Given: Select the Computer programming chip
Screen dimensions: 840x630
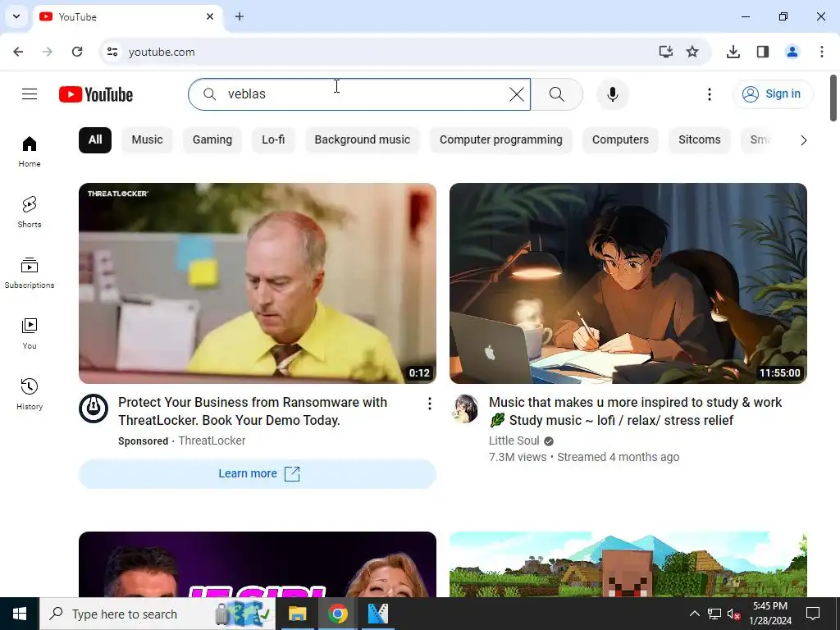Looking at the screenshot, I should (501, 139).
